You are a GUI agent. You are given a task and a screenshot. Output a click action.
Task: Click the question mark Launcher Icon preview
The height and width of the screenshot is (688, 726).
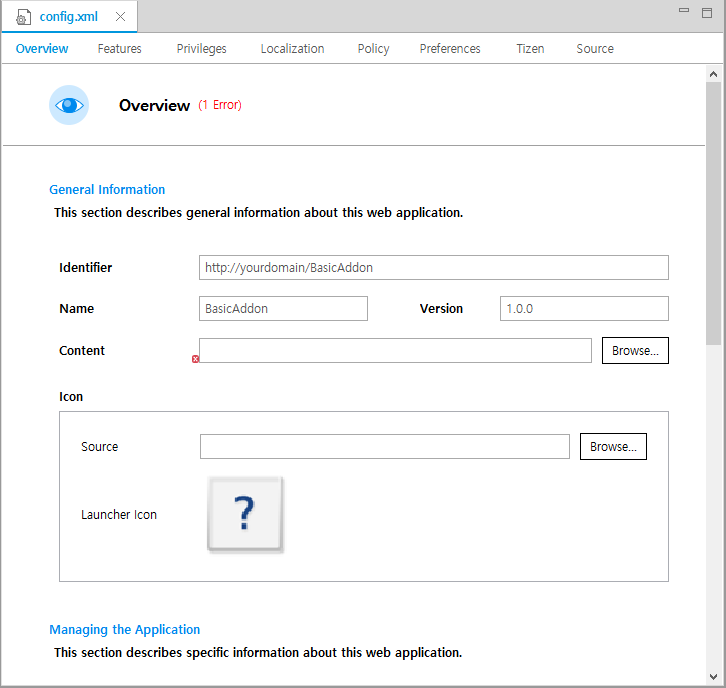(x=245, y=514)
